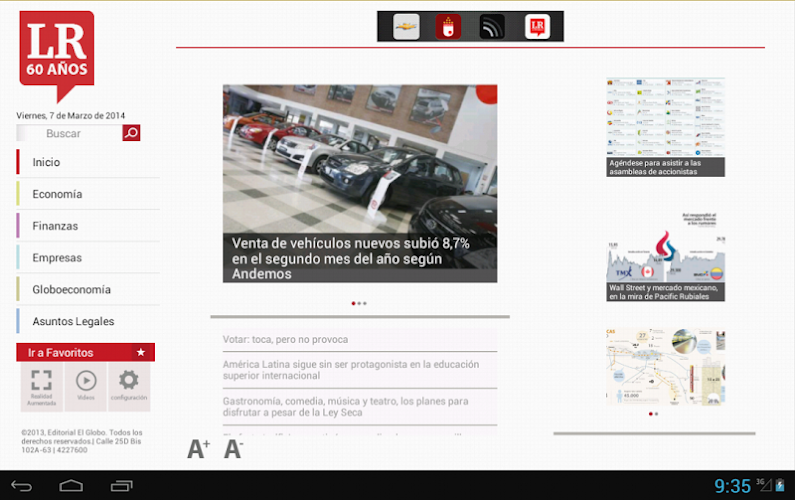The width and height of the screenshot is (795, 500).
Task: Open América Latina educación superior article
Action: click(x=360, y=370)
